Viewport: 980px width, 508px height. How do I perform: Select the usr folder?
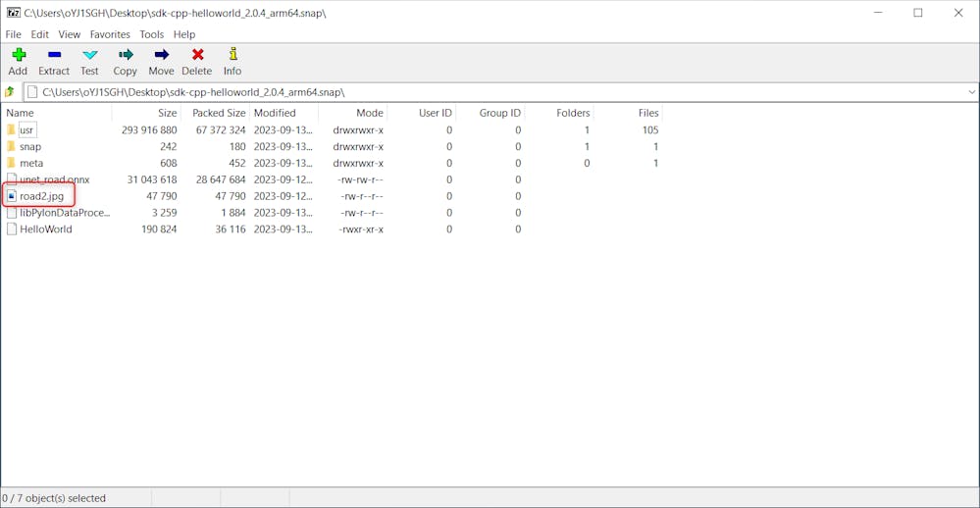(x=27, y=130)
